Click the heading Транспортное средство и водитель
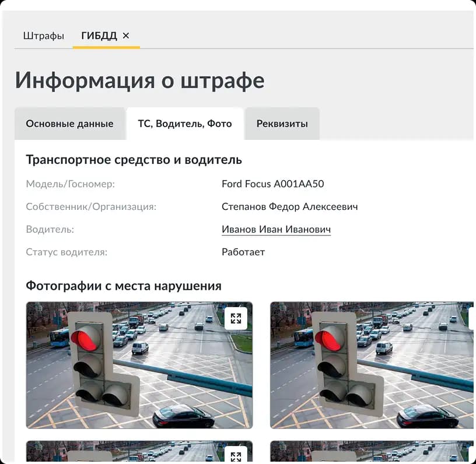Image resolution: width=476 pixels, height=464 pixels. (134, 160)
